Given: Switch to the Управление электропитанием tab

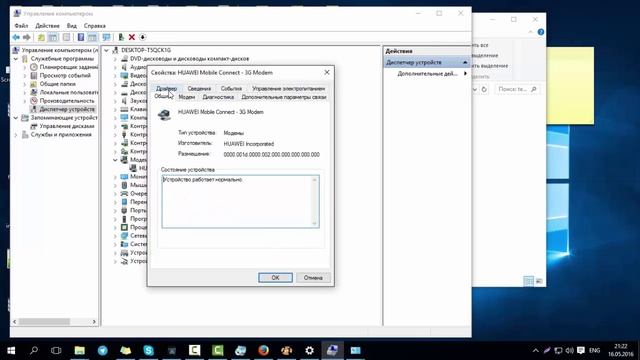Looking at the screenshot, I should [288, 89].
